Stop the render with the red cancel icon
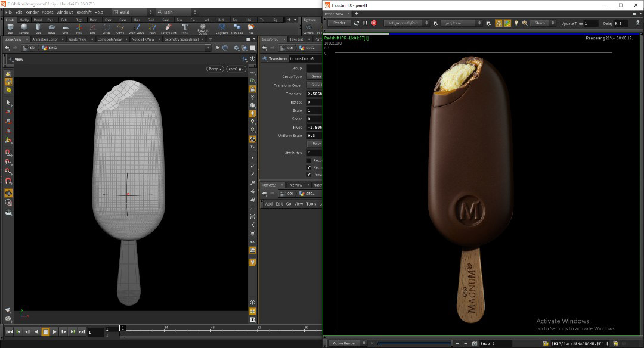Viewport: 644px width, 348px height. (x=374, y=23)
